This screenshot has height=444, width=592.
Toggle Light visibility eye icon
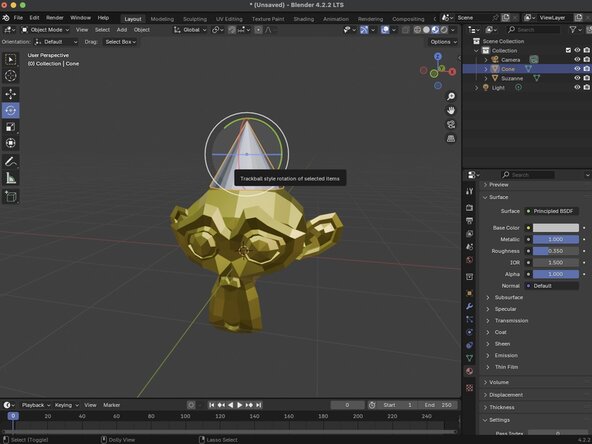tap(577, 87)
